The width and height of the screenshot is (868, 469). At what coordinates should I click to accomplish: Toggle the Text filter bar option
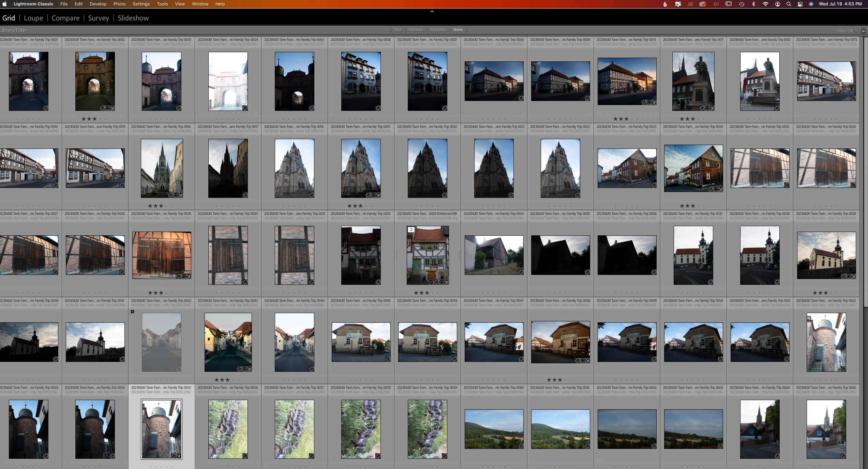[398, 30]
